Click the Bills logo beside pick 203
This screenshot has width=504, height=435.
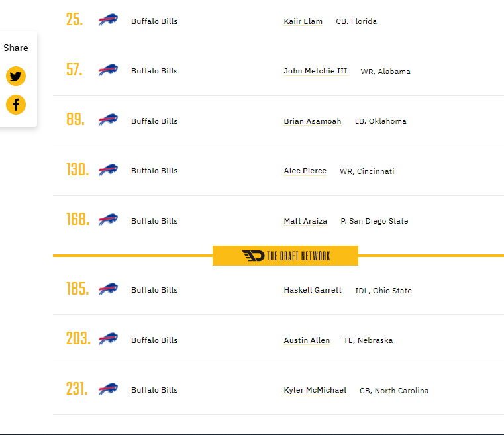[108, 338]
